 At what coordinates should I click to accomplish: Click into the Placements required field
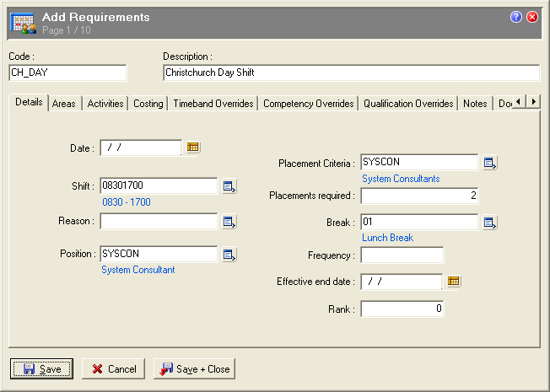[x=419, y=196]
